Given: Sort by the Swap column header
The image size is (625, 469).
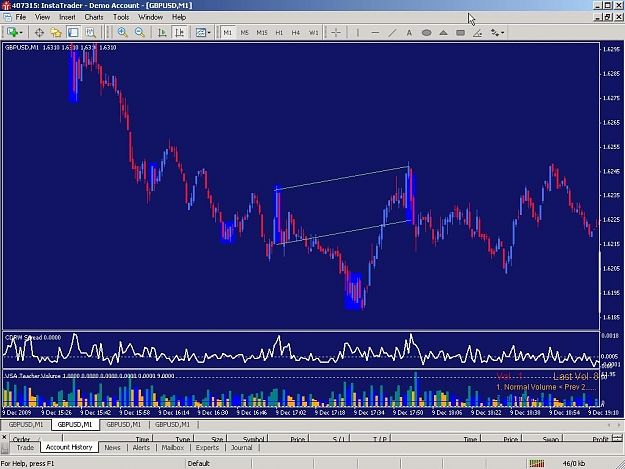Looking at the screenshot, I should [x=542, y=439].
